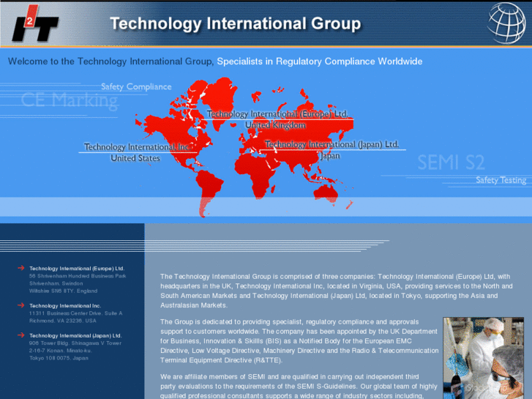Click the red arrow beside Technology International (Japan) Ltd.
Viewport: 532px width, 399px height.
coord(21,335)
